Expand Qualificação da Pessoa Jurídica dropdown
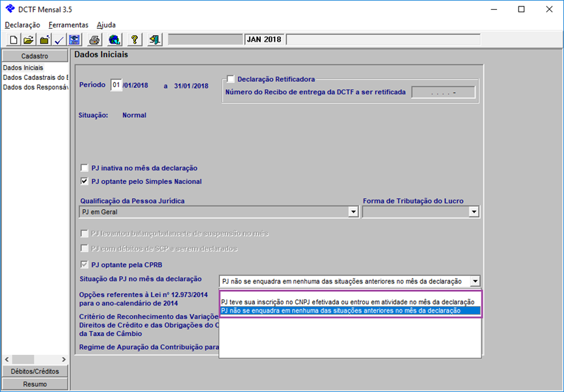 (353, 212)
